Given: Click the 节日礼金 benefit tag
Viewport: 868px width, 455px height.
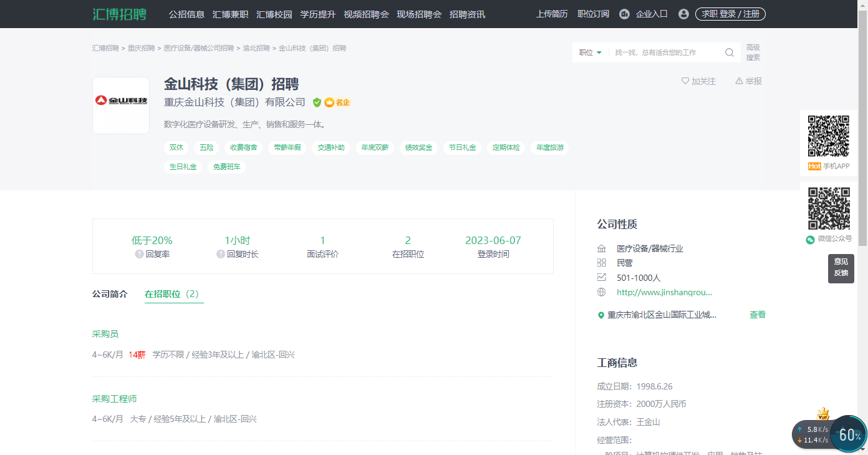Looking at the screenshot, I should (x=462, y=148).
